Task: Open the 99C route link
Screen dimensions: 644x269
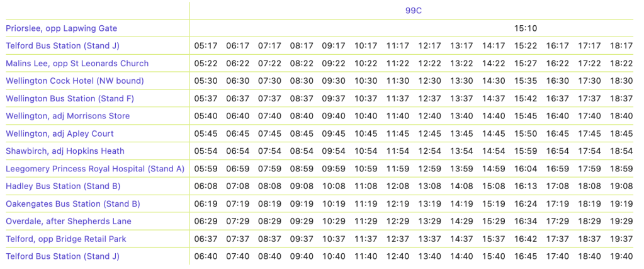Action: point(414,11)
